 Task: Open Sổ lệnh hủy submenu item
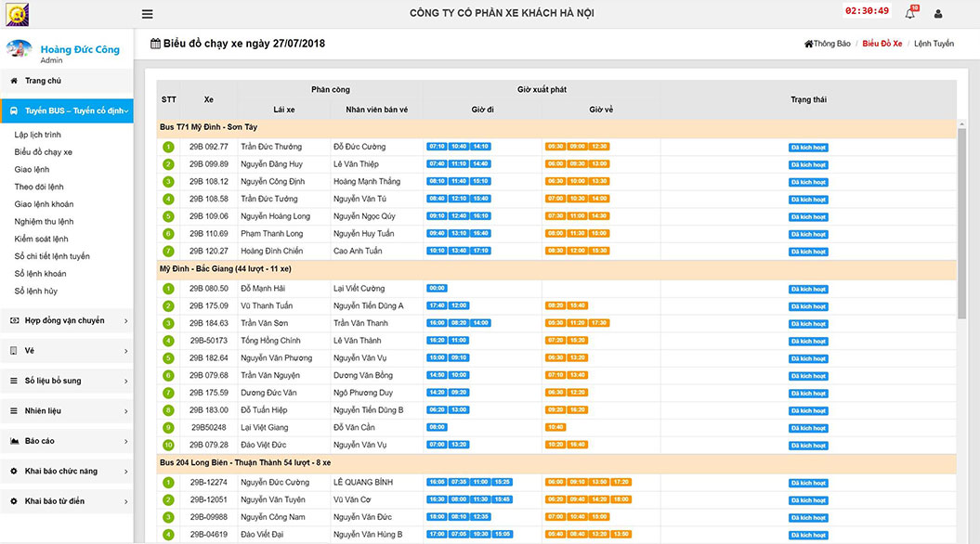click(x=35, y=291)
